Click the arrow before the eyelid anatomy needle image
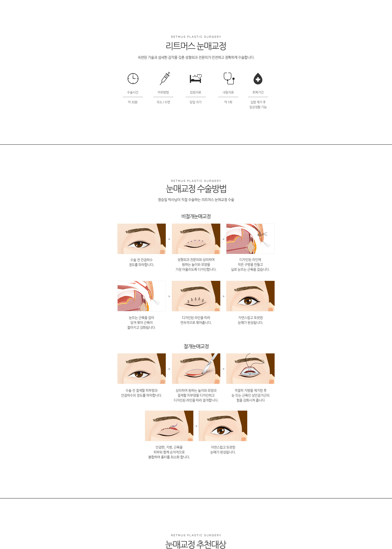Image resolution: width=392 pixels, height=549 pixels. click(x=224, y=239)
